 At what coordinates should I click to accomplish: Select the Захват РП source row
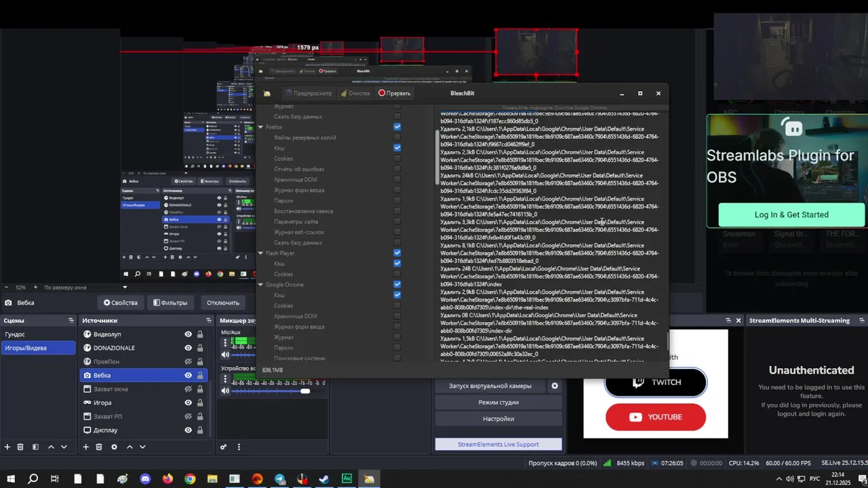(144, 416)
